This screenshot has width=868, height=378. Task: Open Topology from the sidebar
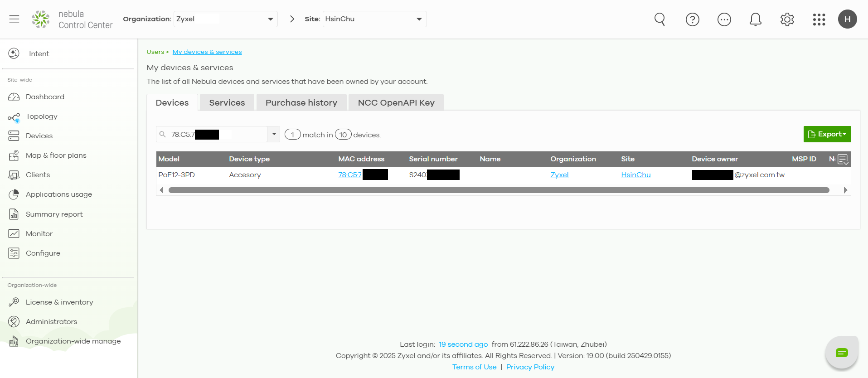tap(42, 116)
